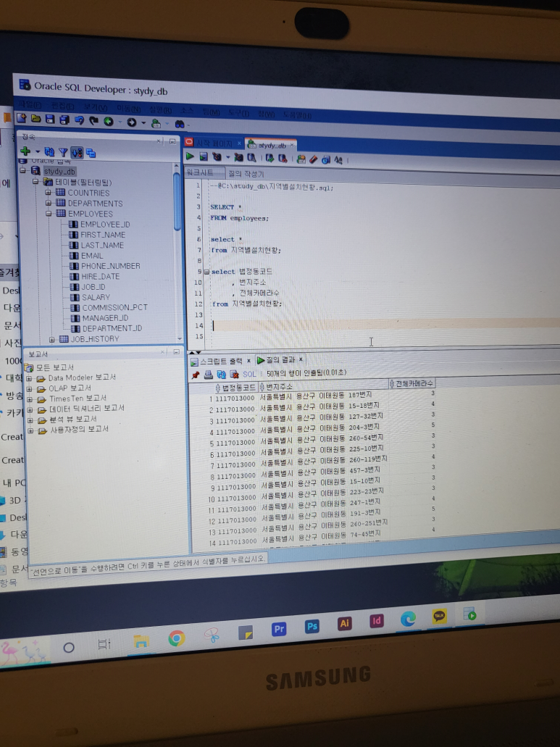Expand the 사용자정의 보고서 folder
This screenshot has height=747, width=560.
tap(30, 430)
